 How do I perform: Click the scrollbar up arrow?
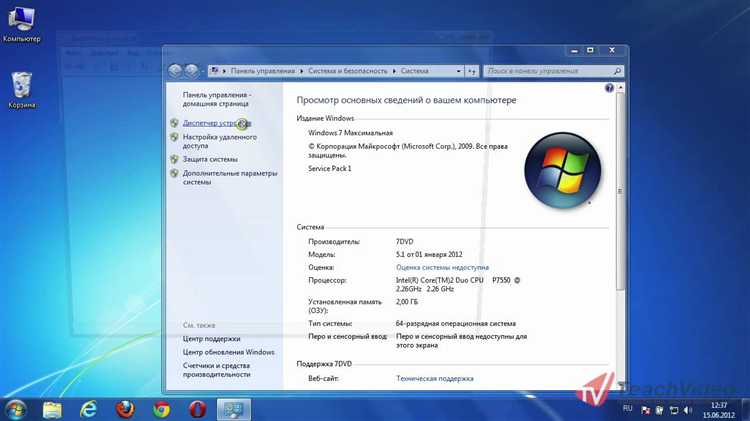coord(620,88)
